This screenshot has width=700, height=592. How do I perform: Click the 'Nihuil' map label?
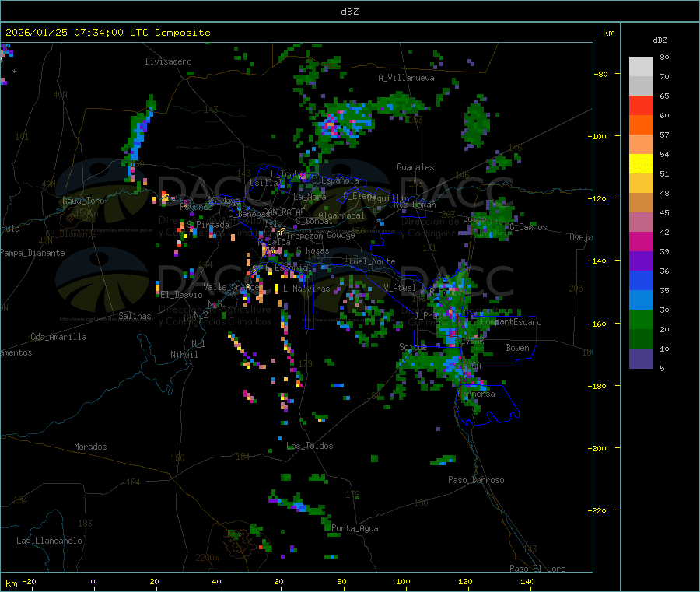click(184, 355)
